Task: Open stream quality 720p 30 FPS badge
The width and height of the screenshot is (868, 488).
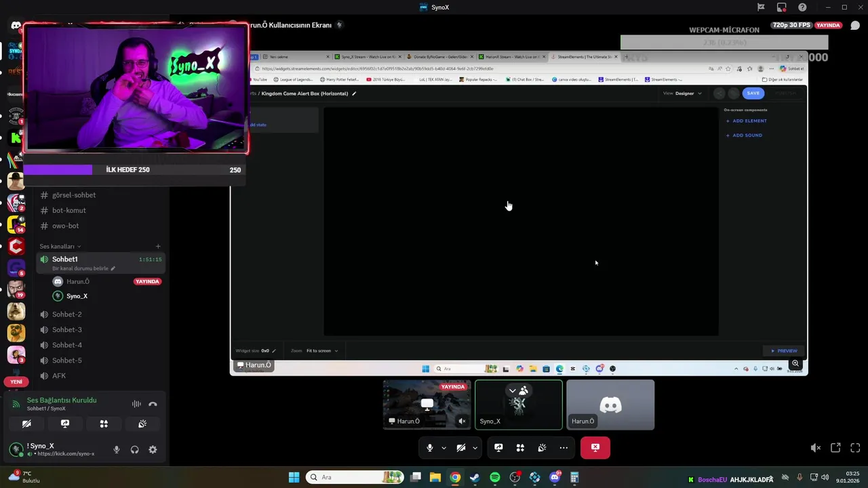Action: 791,25
